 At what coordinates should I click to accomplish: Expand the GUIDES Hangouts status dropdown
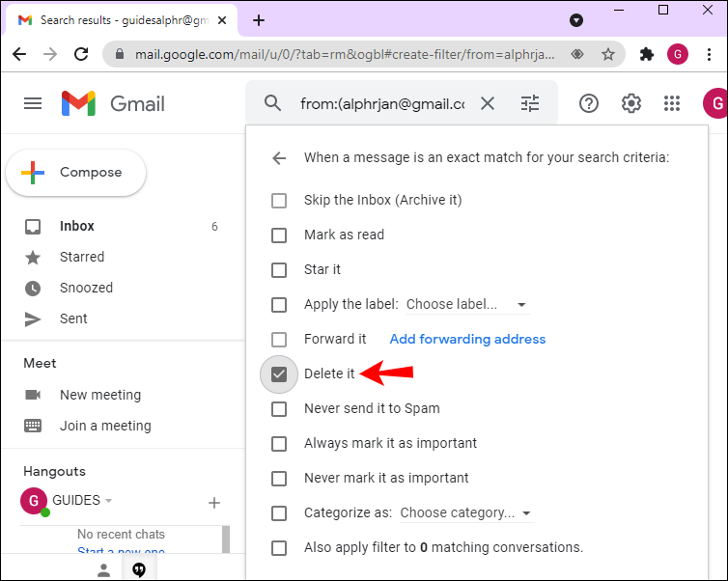(x=109, y=501)
